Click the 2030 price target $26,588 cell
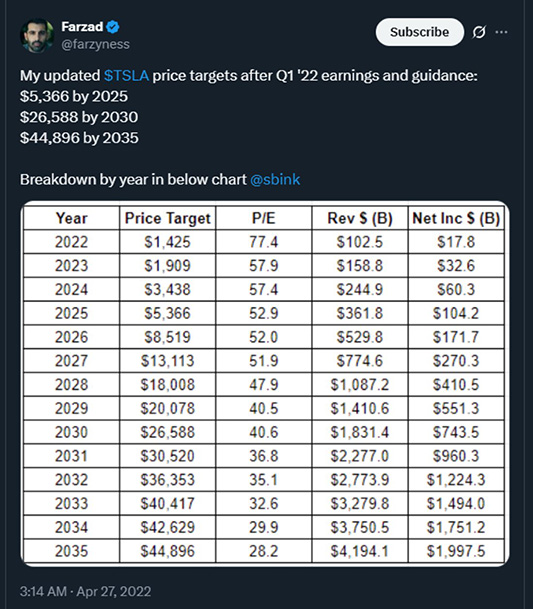 (168, 432)
